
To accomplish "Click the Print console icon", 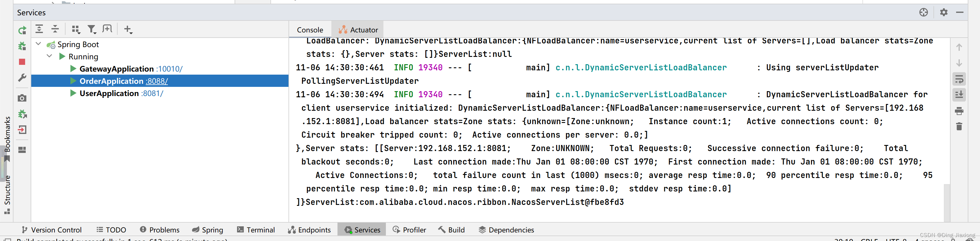I will 959,111.
